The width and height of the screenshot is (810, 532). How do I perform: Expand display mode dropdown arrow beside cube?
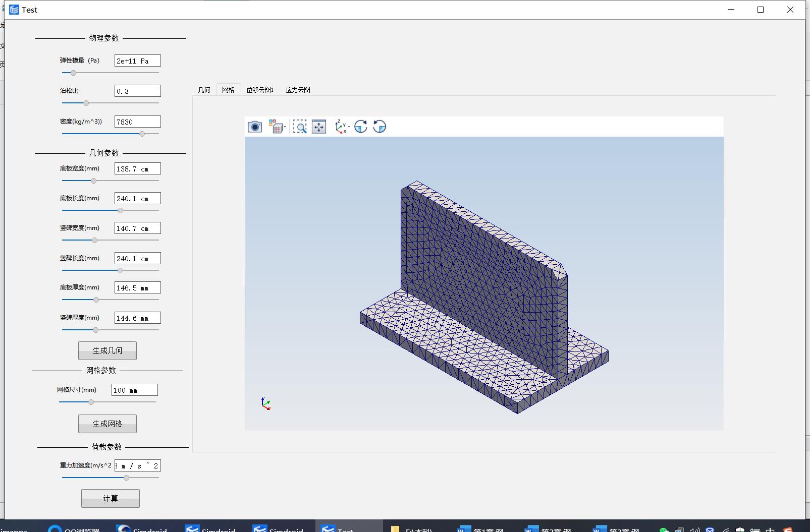pos(285,127)
